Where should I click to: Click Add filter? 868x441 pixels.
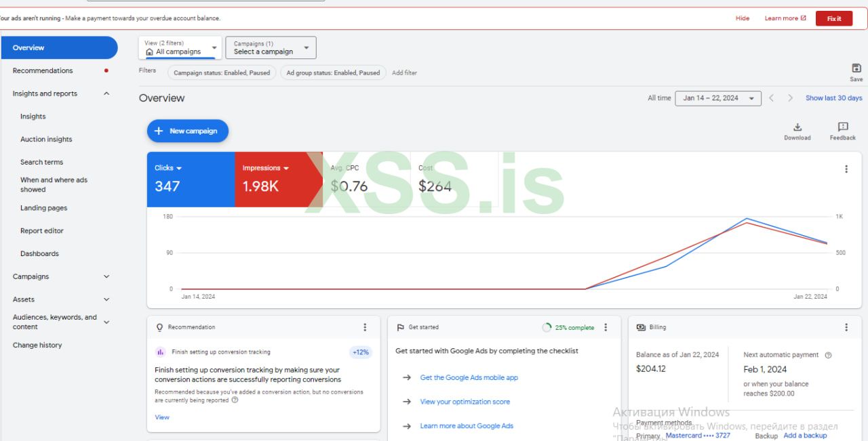[x=404, y=72]
